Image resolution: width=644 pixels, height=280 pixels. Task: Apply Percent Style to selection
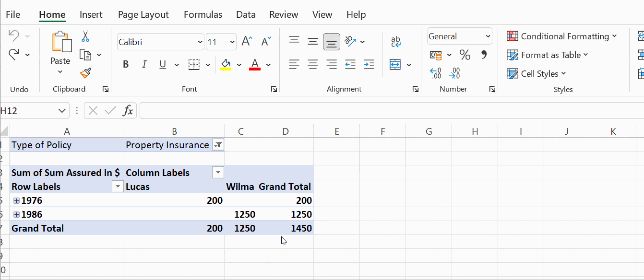pos(465,55)
